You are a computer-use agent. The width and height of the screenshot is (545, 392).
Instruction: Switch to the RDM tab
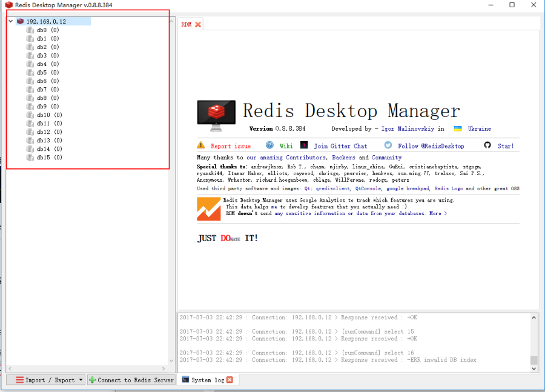187,24
